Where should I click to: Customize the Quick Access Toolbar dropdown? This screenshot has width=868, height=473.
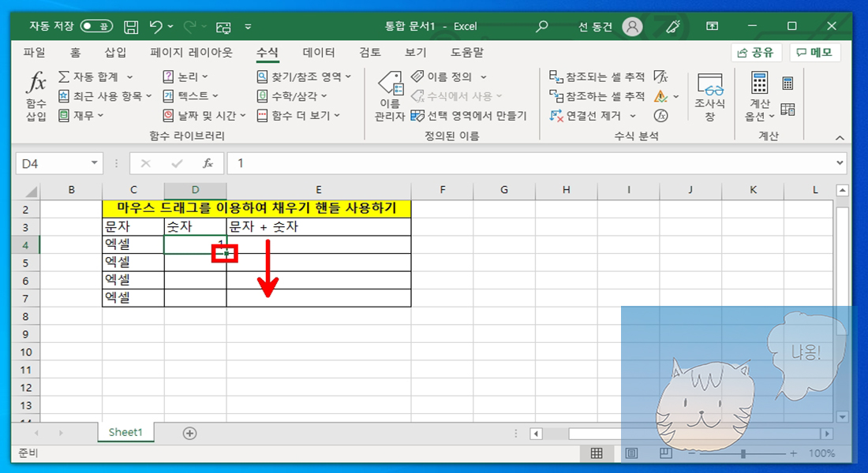click(x=248, y=27)
